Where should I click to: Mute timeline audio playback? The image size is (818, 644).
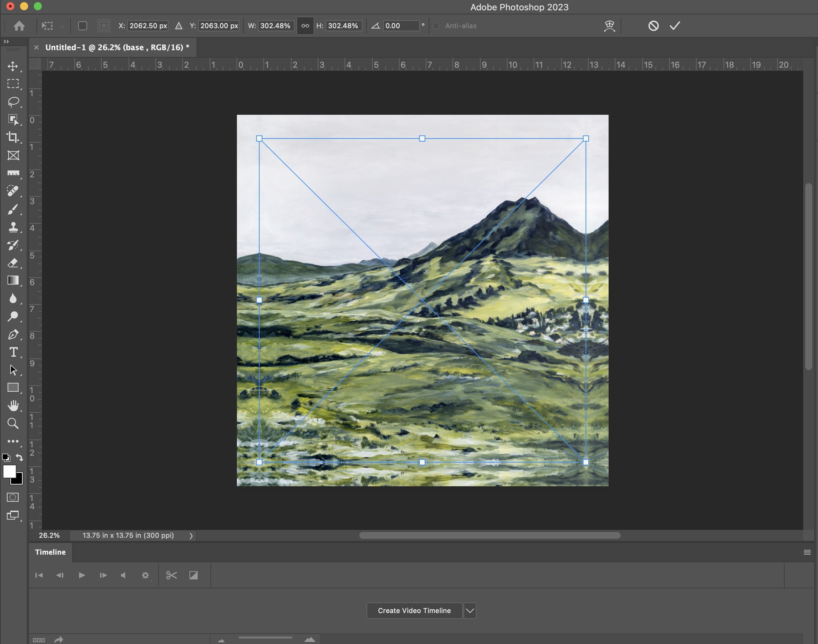123,575
